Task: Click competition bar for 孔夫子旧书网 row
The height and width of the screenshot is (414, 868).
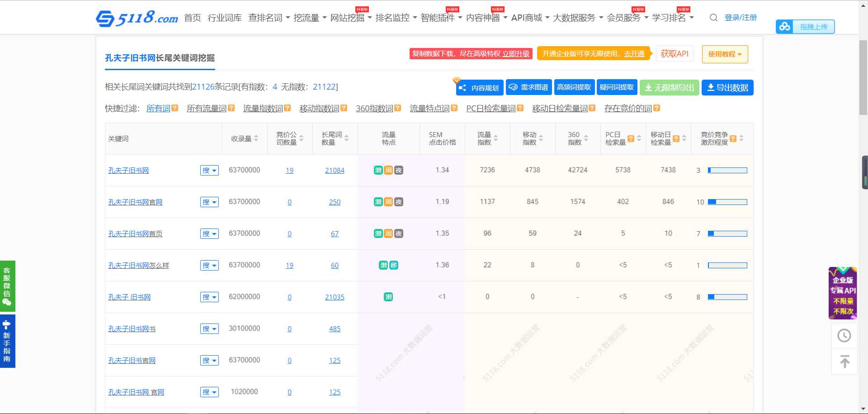Action: 727,170
